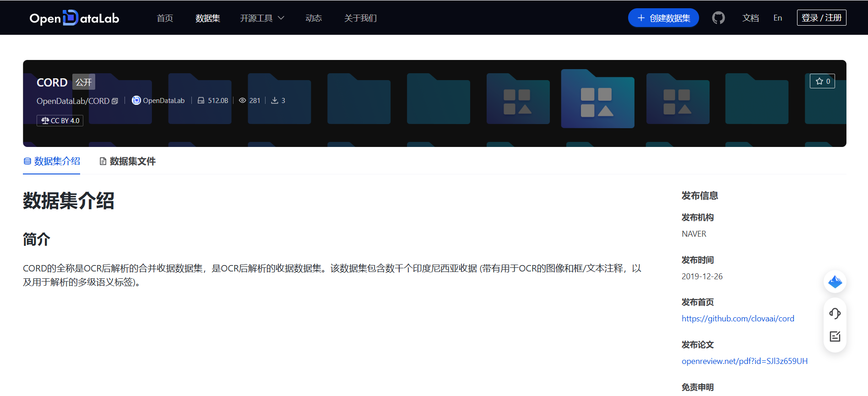
Task: Go to 首页 in the navigation
Action: click(x=165, y=18)
